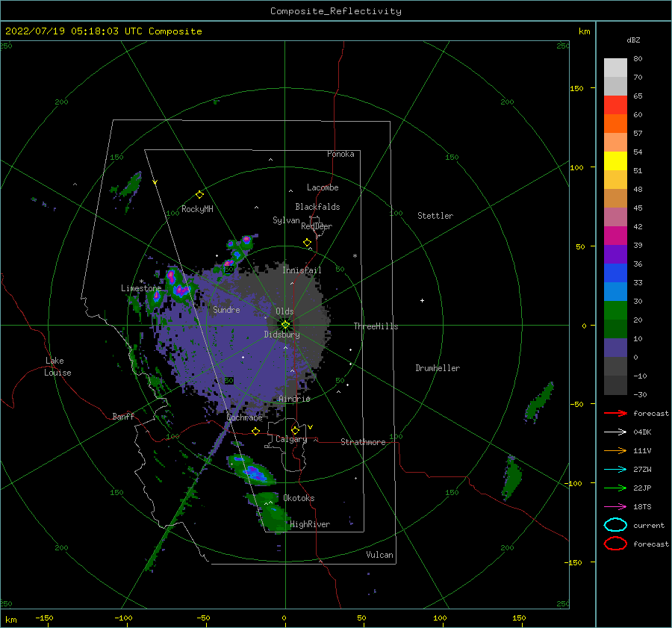672x628 pixels.
Task: Click the yellow diamond marker beside RockyMH
Action: [199, 195]
